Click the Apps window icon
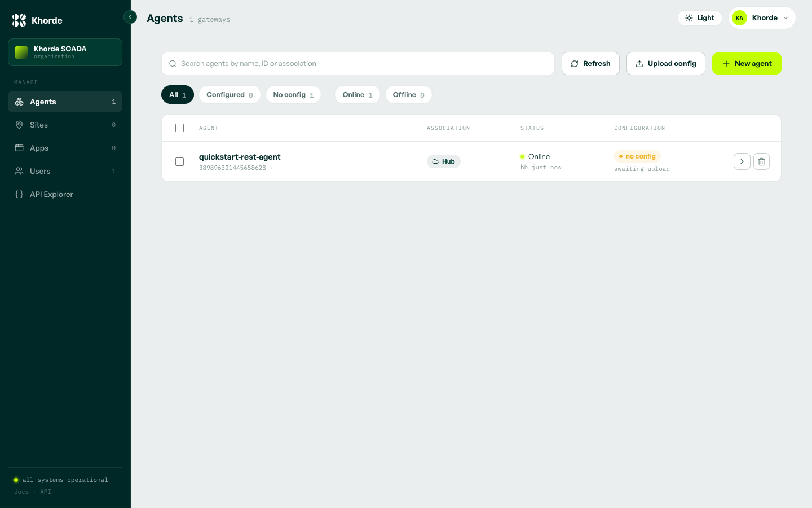The width and height of the screenshot is (812, 508). pos(19,148)
